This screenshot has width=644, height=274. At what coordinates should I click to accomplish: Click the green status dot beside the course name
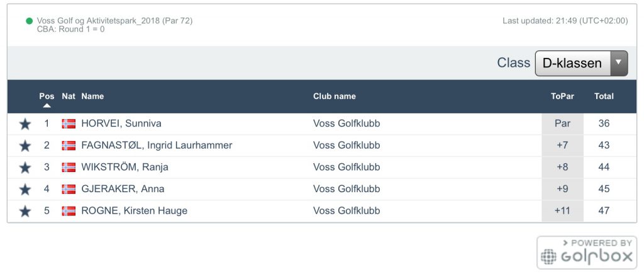[29, 21]
